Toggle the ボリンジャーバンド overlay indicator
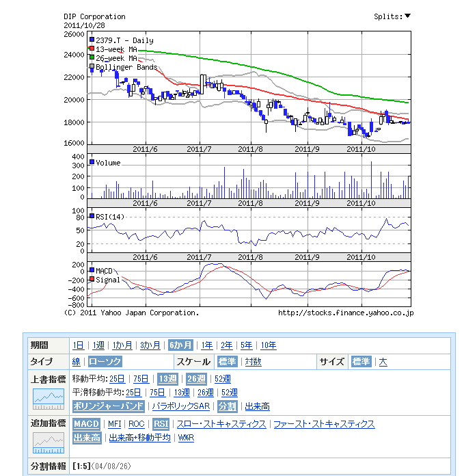This screenshot has height=476, width=464. [x=108, y=406]
